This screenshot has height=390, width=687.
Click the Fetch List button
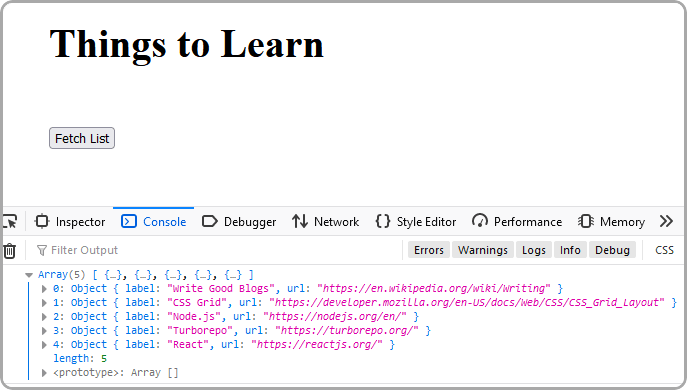pyautogui.click(x=82, y=138)
